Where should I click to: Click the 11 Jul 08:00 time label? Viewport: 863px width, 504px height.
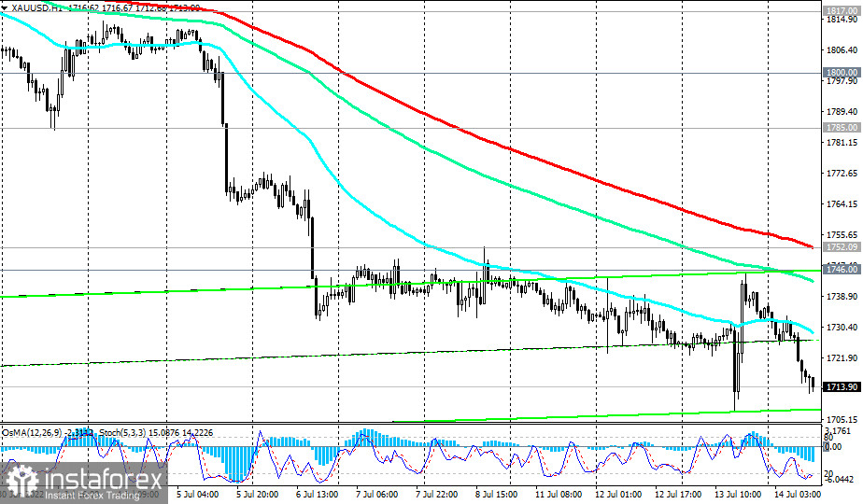tap(559, 495)
